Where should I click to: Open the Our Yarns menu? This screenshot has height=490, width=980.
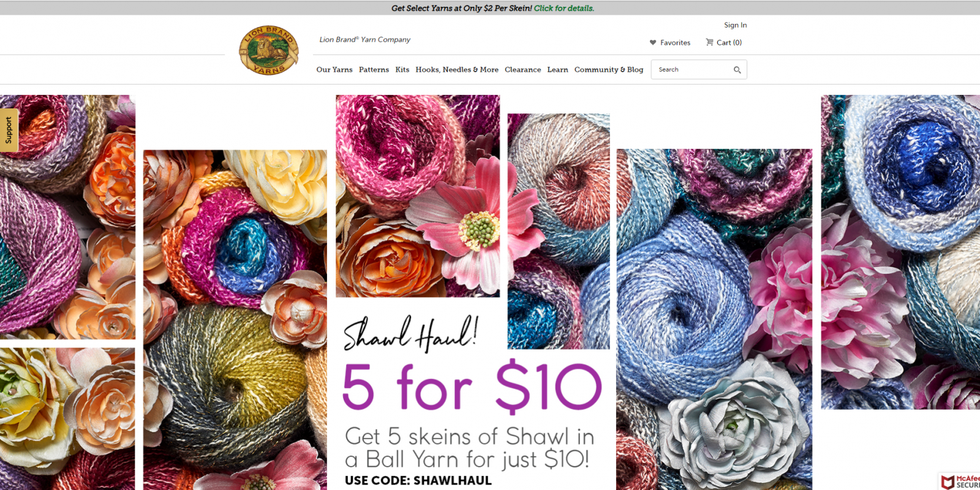tap(334, 70)
